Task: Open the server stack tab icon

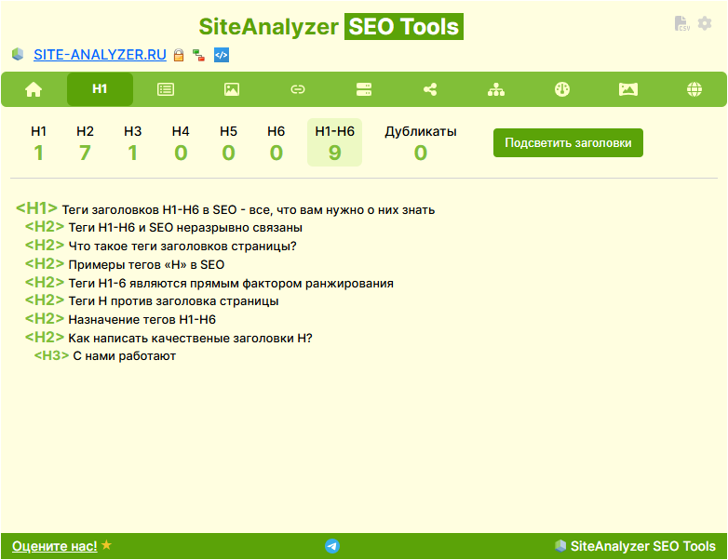Action: pyautogui.click(x=364, y=89)
